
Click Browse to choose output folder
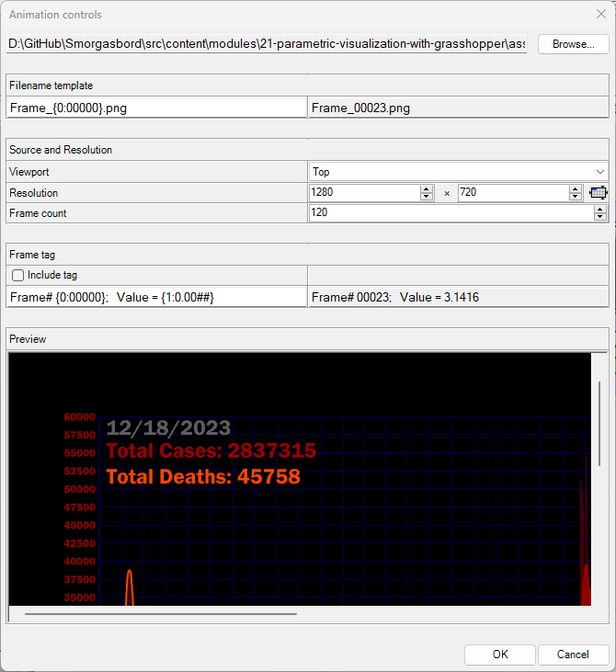(573, 44)
